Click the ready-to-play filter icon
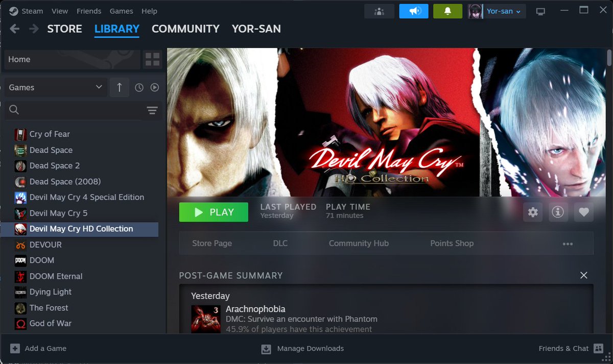613x364 pixels. pyautogui.click(x=155, y=88)
